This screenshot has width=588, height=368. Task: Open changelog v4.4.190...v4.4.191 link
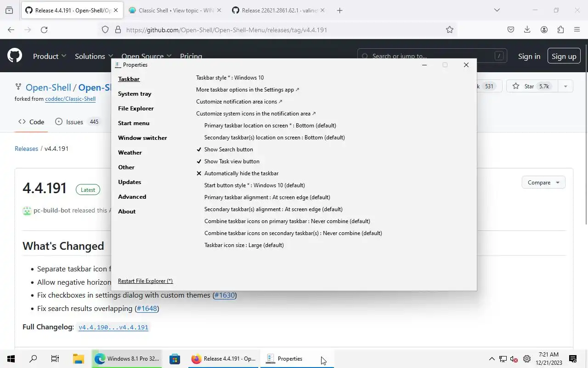point(113,327)
